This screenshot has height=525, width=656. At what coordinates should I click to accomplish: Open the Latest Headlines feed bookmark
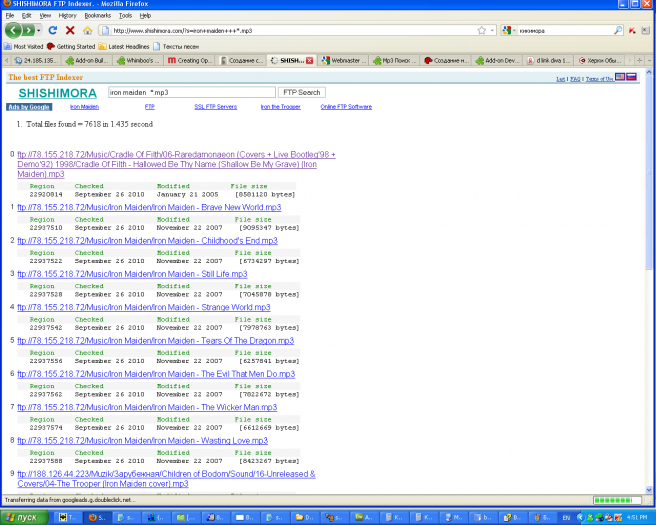pos(124,46)
